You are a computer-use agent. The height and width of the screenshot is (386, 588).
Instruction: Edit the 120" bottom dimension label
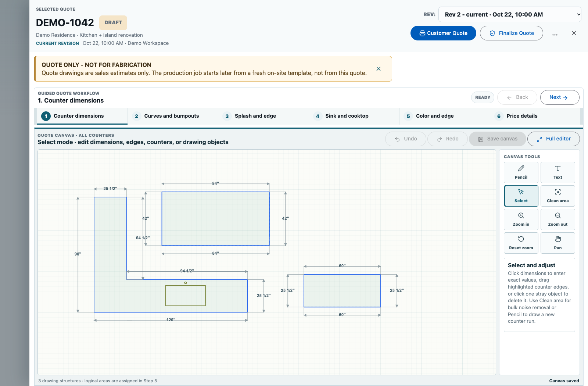[171, 320]
